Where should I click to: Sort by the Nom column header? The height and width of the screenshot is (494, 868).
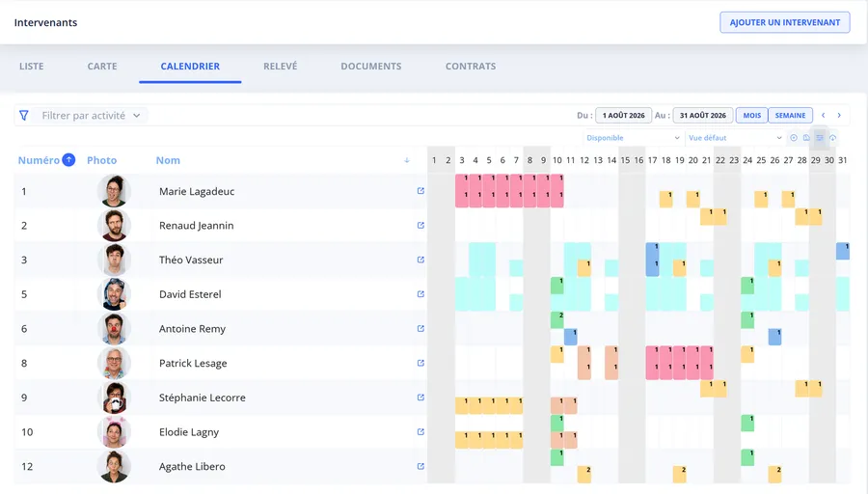pos(168,160)
